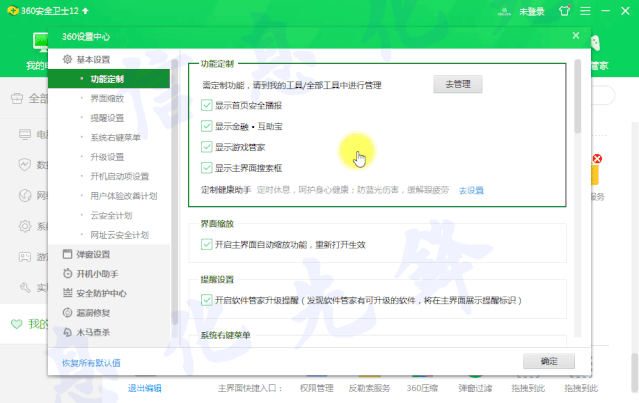This screenshot has height=403, width=639.
Task: Click the 去设置 link for 健康助手
Action: coord(471,190)
